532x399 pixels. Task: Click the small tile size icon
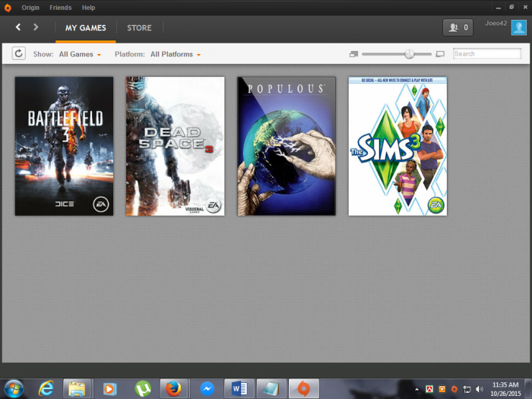coord(354,54)
